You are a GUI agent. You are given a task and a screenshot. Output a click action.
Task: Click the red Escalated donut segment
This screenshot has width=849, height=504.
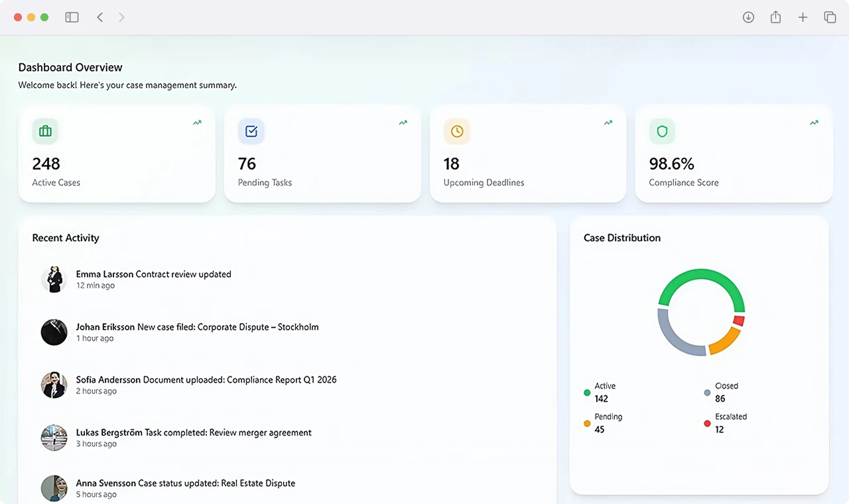pos(739,321)
